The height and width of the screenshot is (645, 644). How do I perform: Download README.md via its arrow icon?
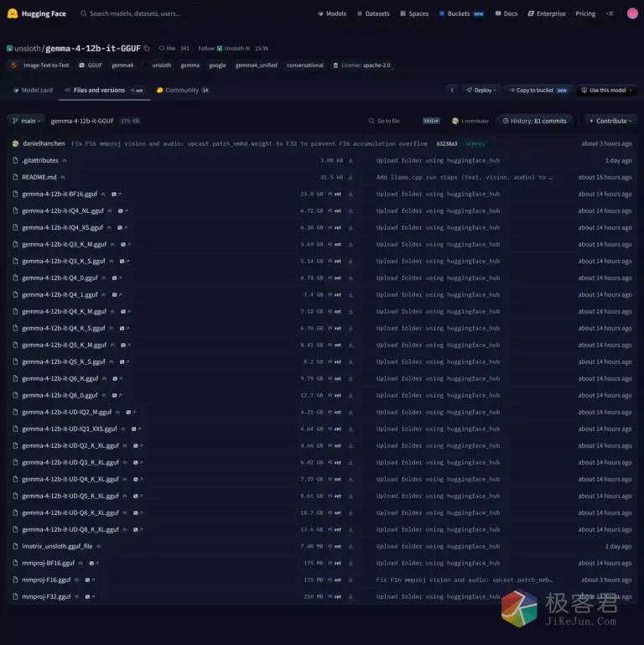(351, 177)
